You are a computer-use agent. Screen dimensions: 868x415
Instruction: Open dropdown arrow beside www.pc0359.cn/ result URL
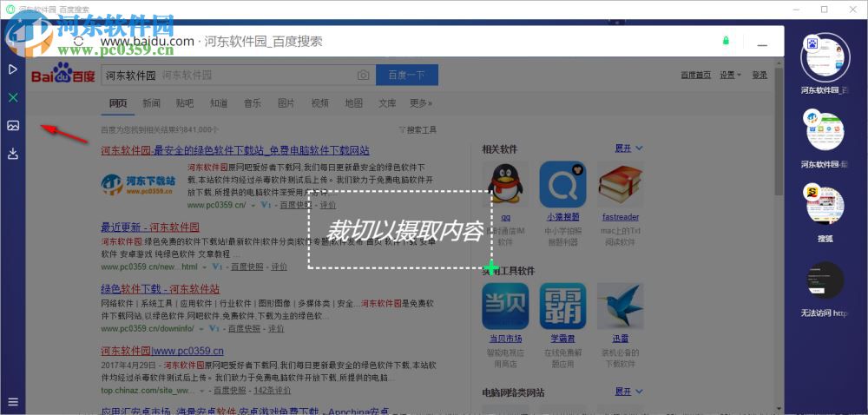253,205
